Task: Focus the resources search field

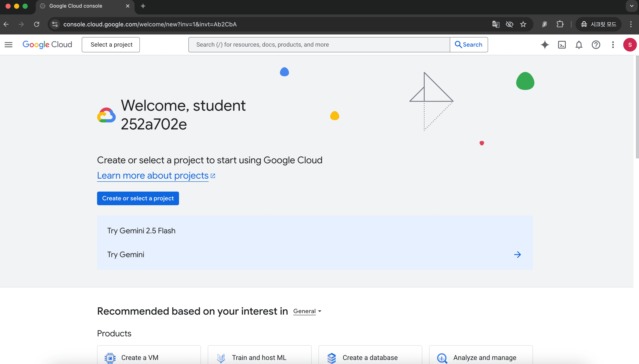Action: pos(319,44)
